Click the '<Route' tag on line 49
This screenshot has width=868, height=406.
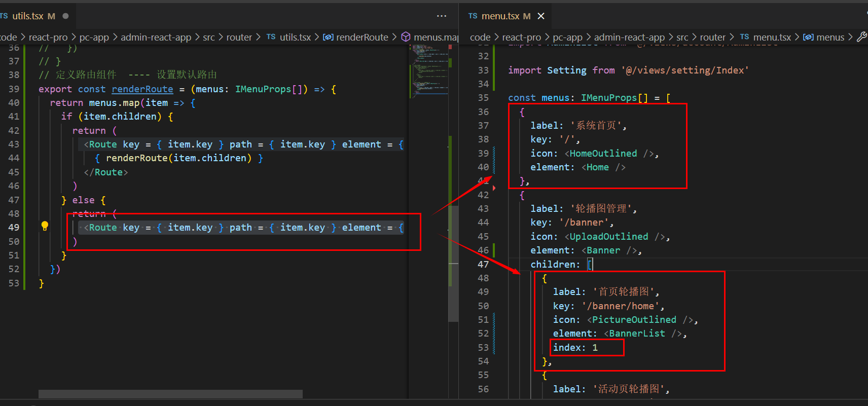[x=100, y=228]
